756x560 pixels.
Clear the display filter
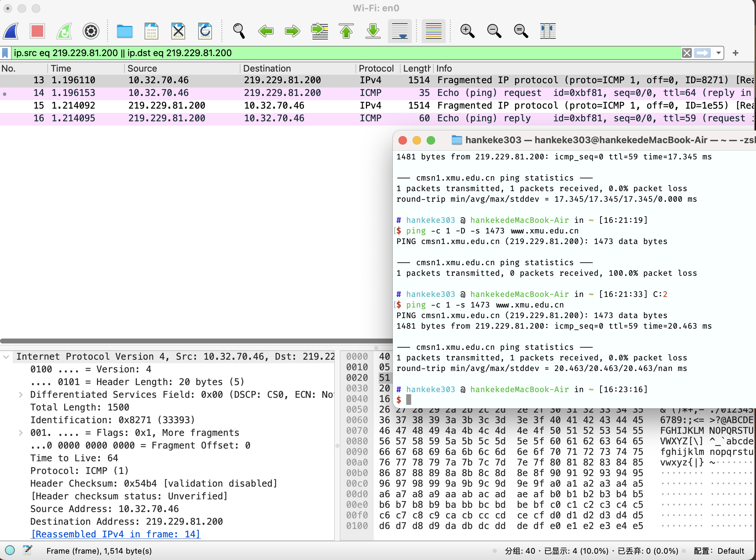pyautogui.click(x=687, y=53)
